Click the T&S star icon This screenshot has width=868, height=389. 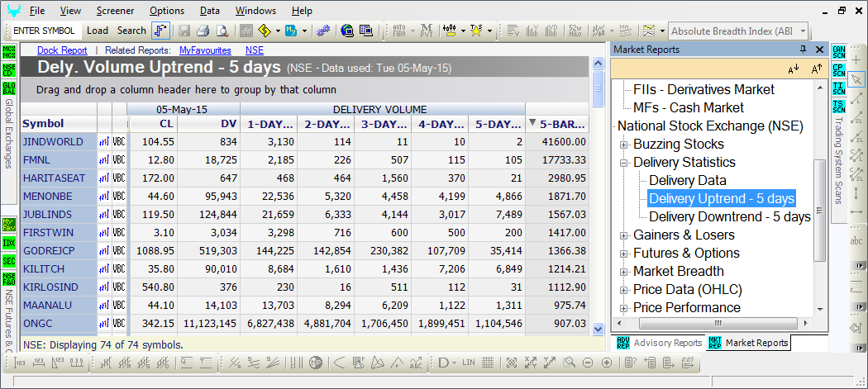475,31
